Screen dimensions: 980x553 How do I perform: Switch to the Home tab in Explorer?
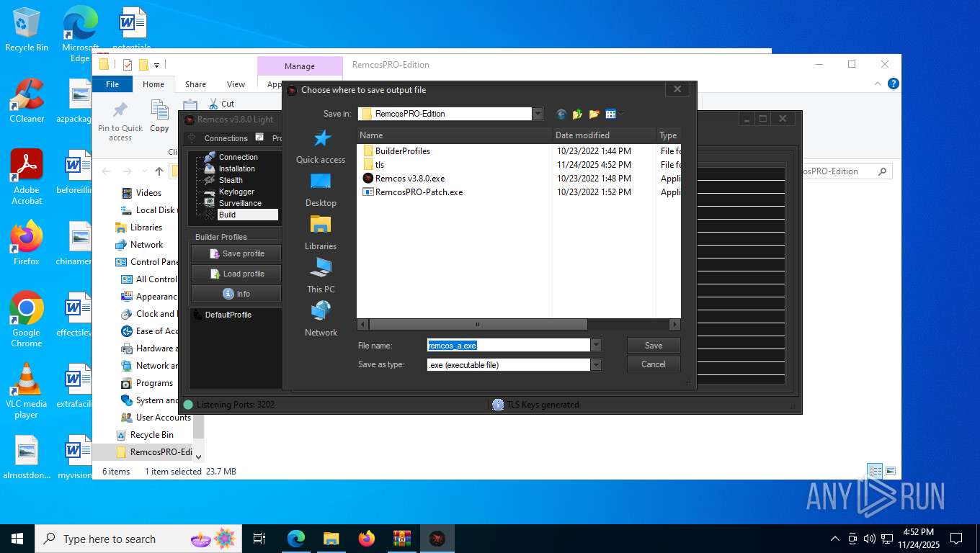(153, 84)
